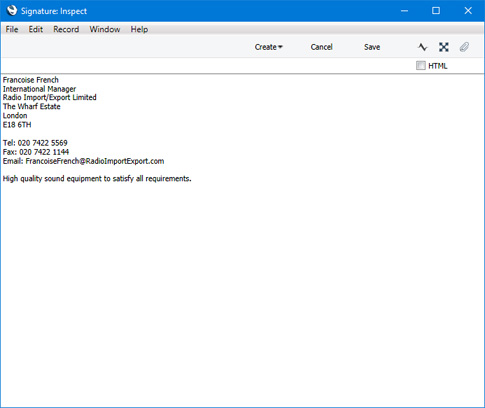Open the workflow overview zigzag icon
This screenshot has width=485, height=408.
(x=422, y=47)
